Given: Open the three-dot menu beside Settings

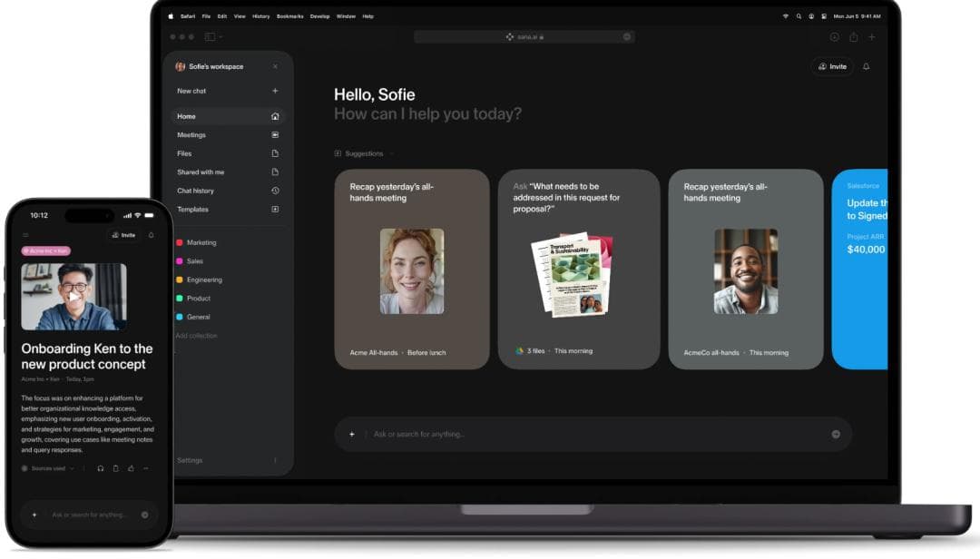Looking at the screenshot, I should coord(275,460).
